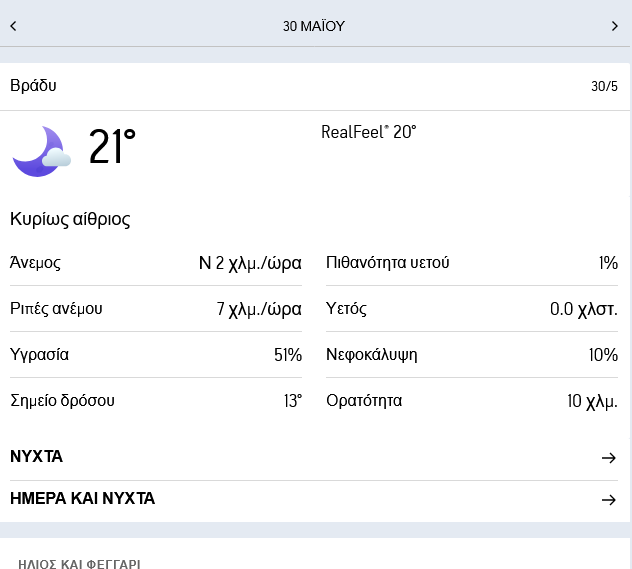Go to next day with right chevron
The height and width of the screenshot is (569, 632).
pyautogui.click(x=614, y=26)
